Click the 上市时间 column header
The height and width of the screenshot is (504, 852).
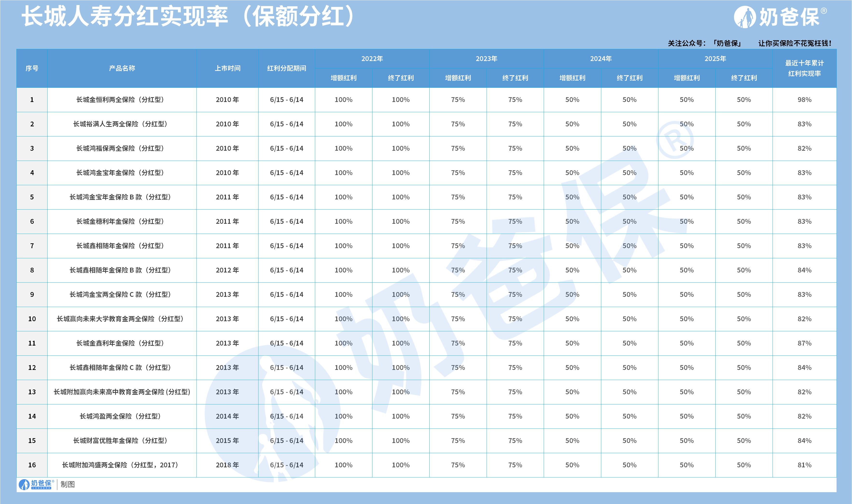(x=227, y=68)
